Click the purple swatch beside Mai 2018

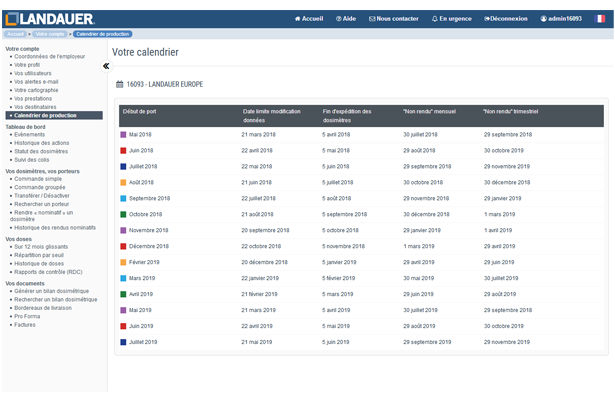(x=123, y=134)
